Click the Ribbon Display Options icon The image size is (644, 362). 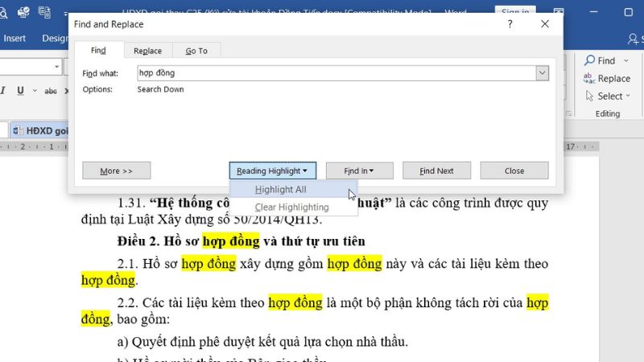558,11
